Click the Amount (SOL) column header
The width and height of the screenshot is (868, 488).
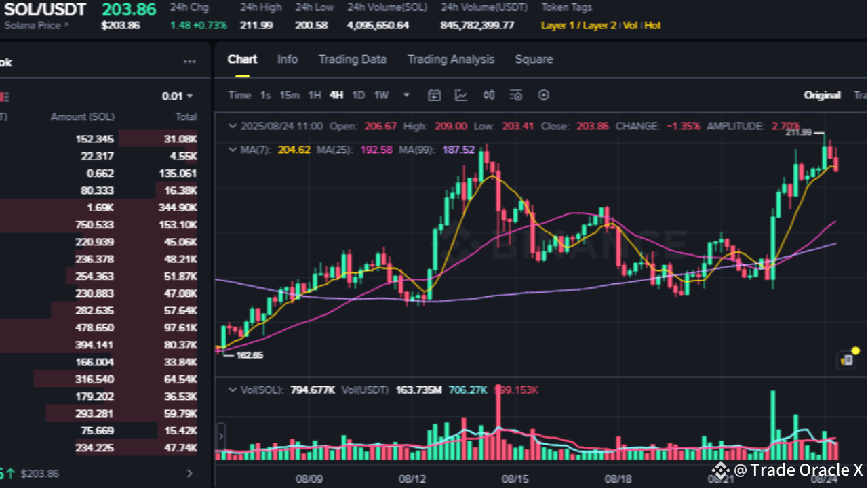pos(83,117)
